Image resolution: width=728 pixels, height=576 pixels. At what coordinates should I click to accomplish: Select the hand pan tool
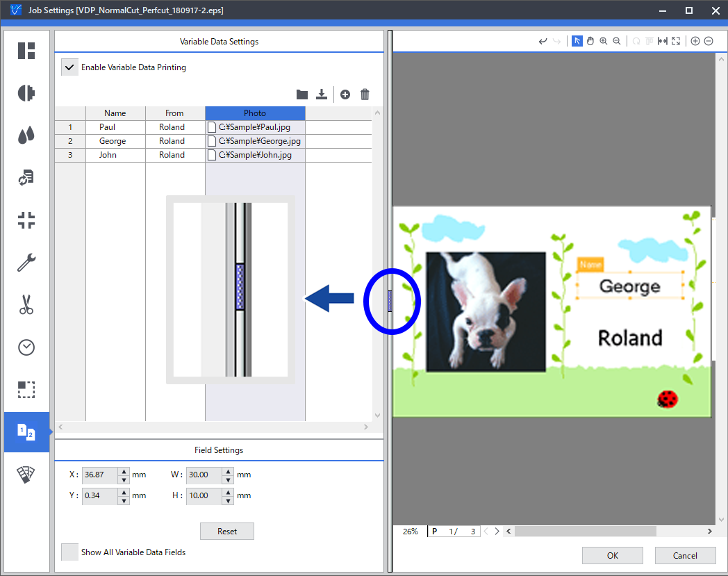[x=590, y=41]
